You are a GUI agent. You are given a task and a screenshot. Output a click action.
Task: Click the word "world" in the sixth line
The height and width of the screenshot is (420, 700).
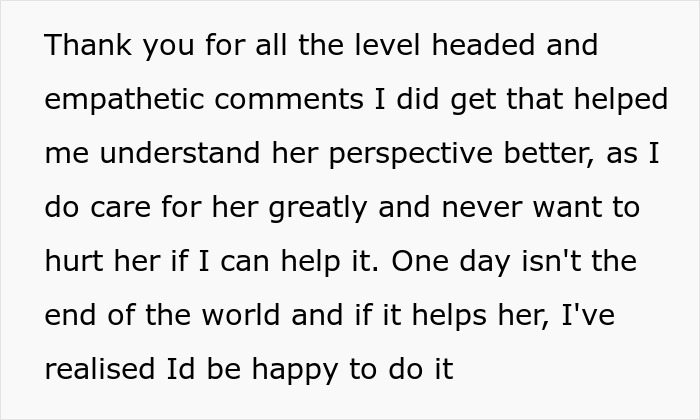point(241,315)
